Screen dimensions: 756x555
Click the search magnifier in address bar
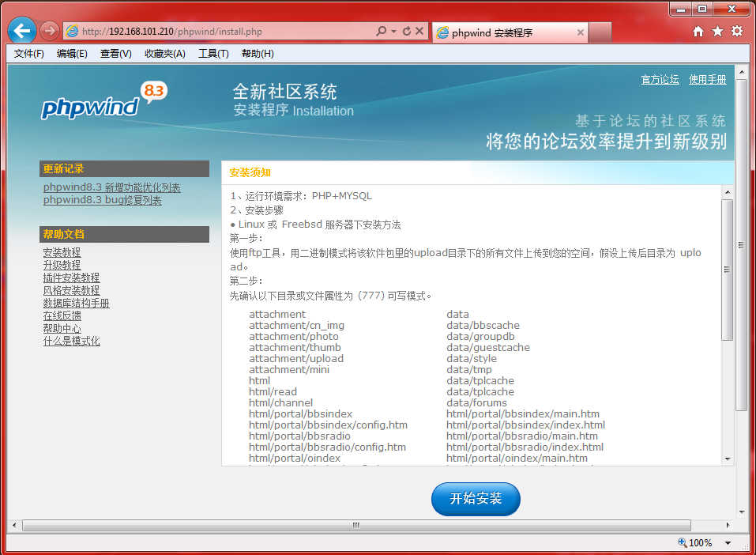click(x=381, y=31)
